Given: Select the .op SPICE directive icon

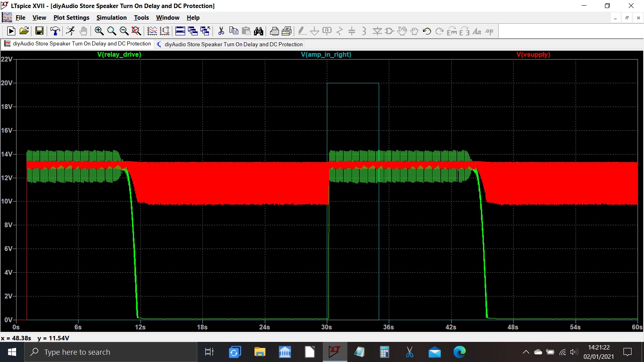Looking at the screenshot, I should pos(489,31).
